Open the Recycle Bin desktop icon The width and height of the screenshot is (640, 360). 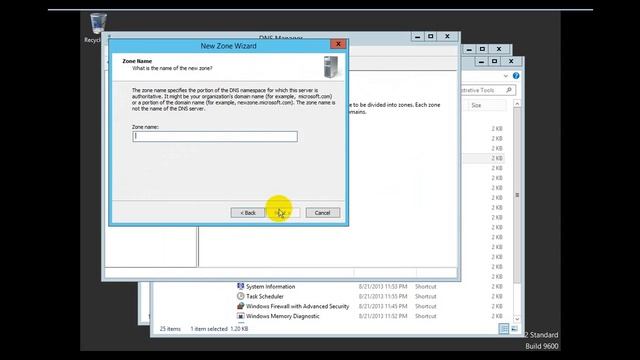(x=98, y=24)
